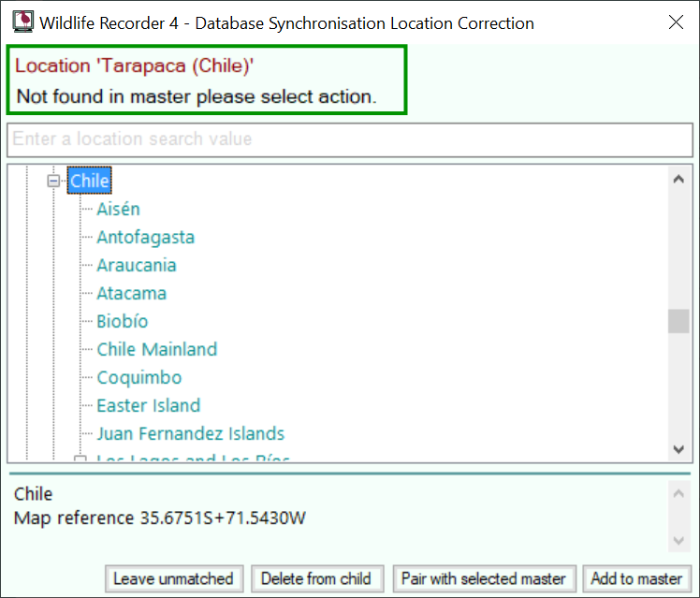Select Coquimbo location
The width and height of the screenshot is (700, 598).
[139, 377]
